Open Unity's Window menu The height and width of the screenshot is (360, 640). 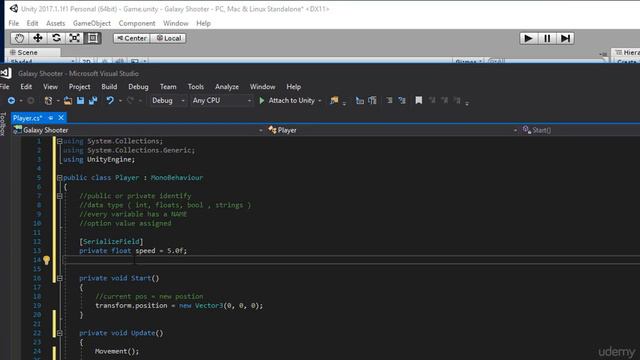pos(176,23)
